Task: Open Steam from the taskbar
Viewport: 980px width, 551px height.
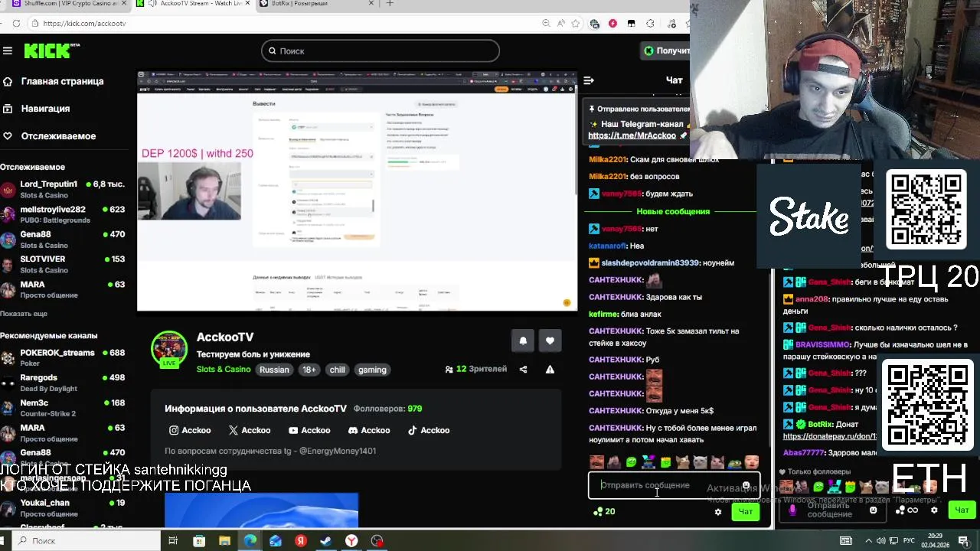Action: [x=326, y=541]
